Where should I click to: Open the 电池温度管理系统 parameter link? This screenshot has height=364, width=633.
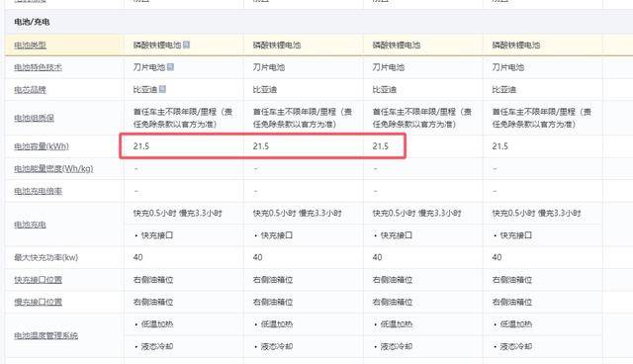pos(46,335)
